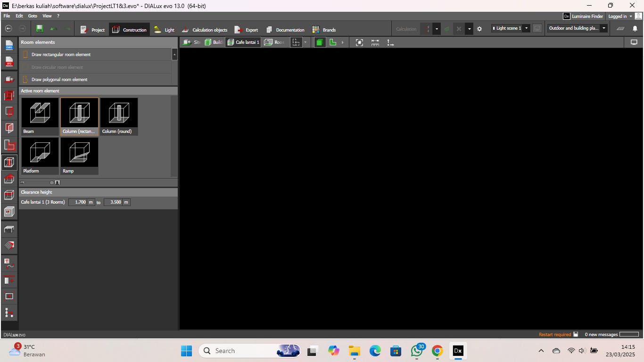
Task: Open the DWG import tool in sidebar
Action: [x=9, y=46]
